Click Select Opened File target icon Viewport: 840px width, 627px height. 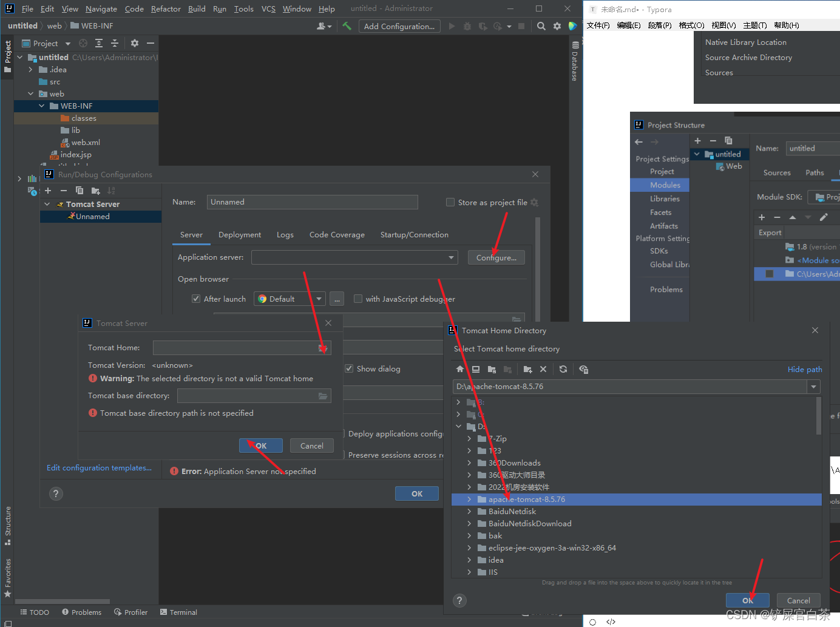click(83, 43)
